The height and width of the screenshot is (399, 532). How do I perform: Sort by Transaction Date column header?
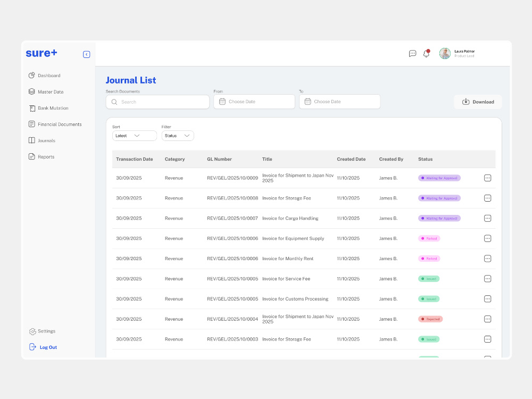pyautogui.click(x=135, y=159)
